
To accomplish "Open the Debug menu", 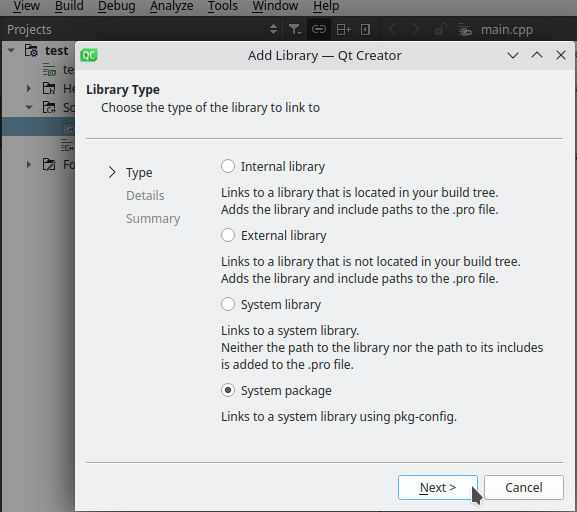I will point(117,6).
